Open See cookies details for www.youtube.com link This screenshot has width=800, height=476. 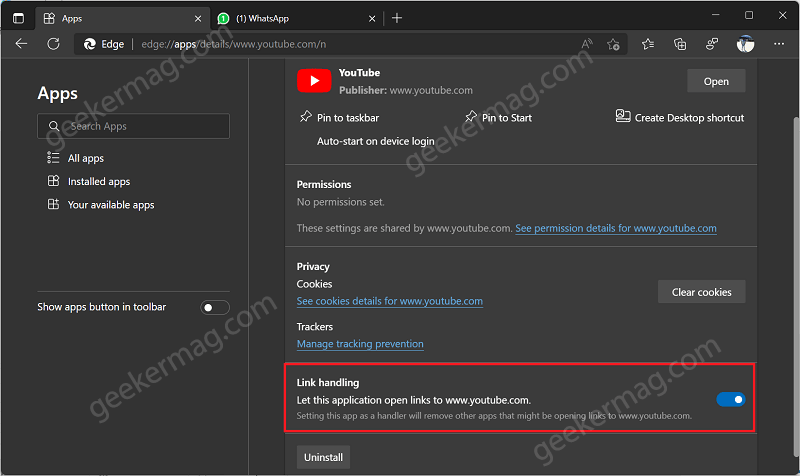(x=390, y=302)
